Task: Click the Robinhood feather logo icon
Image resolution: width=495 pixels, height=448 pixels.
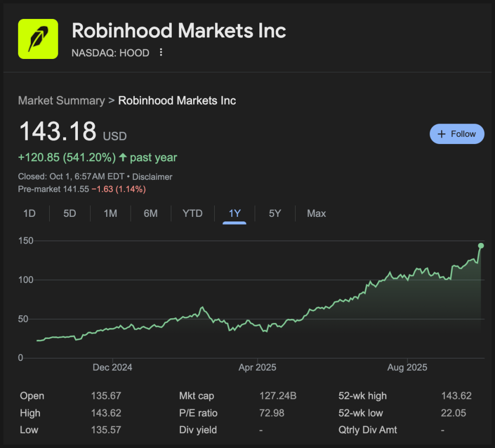Action: tap(38, 39)
